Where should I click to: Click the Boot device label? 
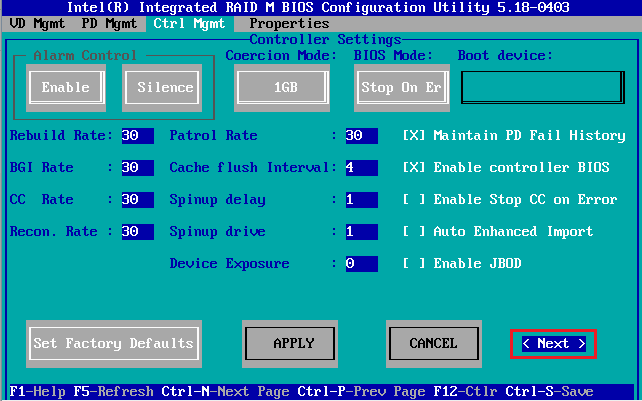click(505, 55)
